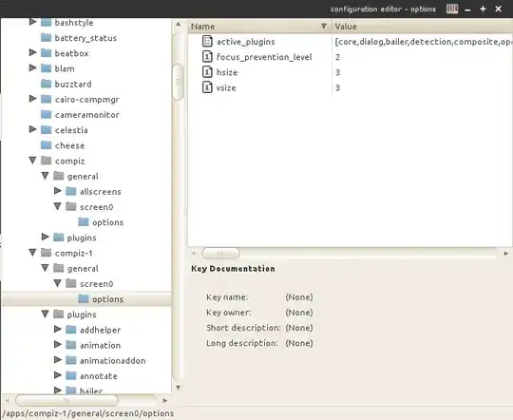
Task: Select the plugins folder under compiz-1
Action: tap(82, 315)
